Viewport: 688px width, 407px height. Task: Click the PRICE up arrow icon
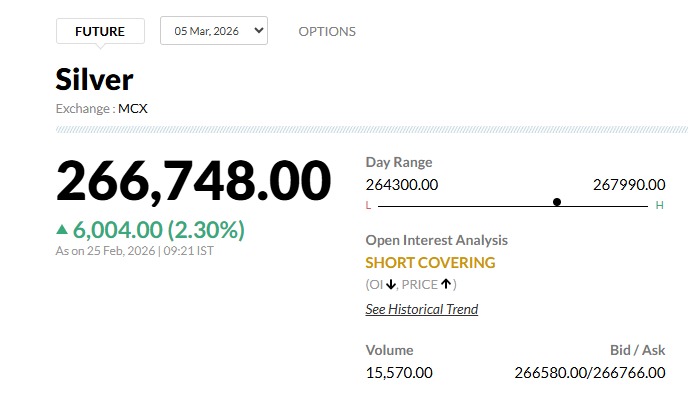coord(446,285)
